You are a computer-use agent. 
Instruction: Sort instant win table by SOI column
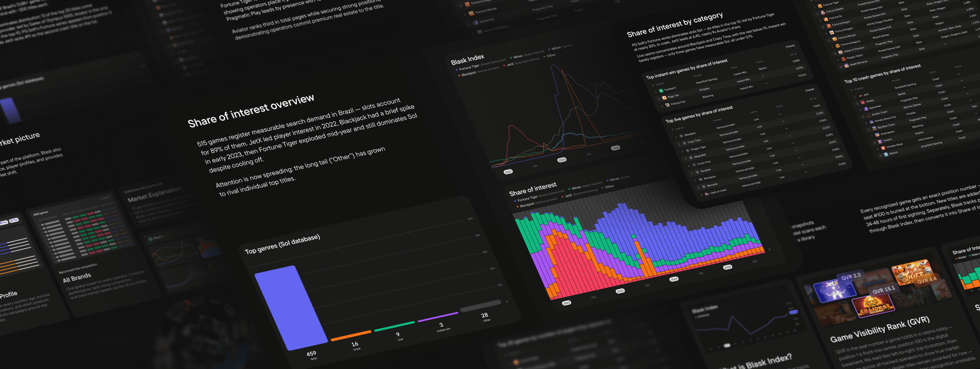(x=793, y=54)
